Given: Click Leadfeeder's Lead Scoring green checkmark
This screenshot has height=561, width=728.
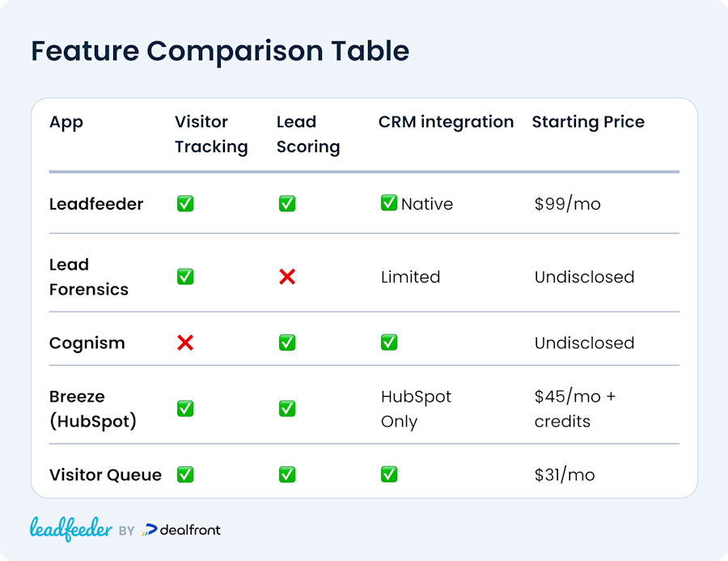Looking at the screenshot, I should point(287,203).
